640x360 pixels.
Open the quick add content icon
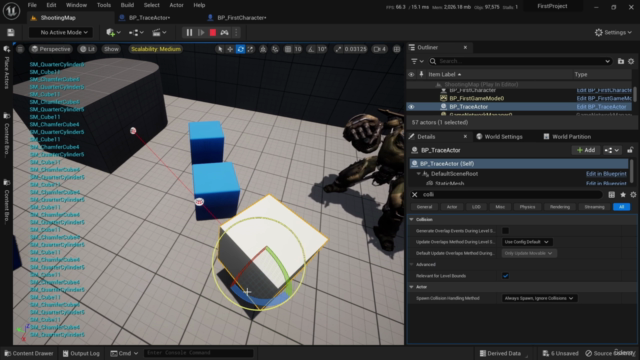pos(113,32)
